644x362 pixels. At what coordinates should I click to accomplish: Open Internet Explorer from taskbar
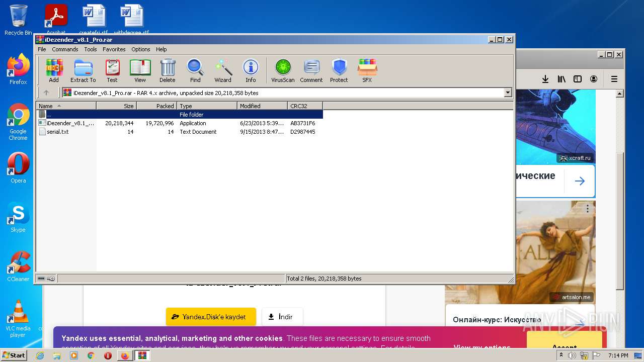tap(40, 355)
